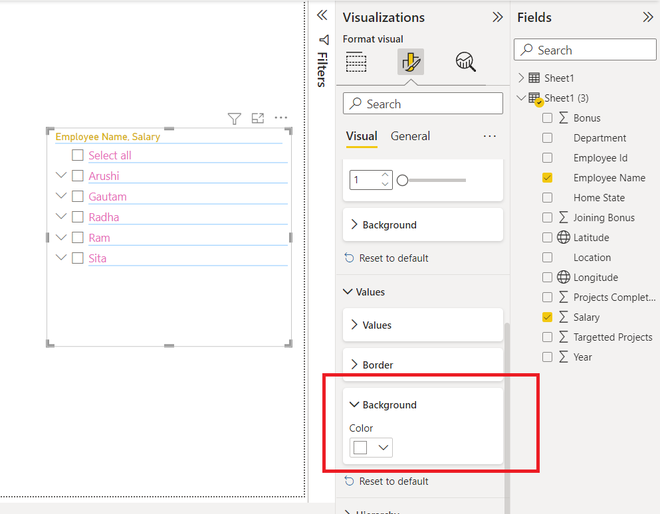Screen dimensions: 660x514
Task: Switch to the General tab
Action: [410, 136]
